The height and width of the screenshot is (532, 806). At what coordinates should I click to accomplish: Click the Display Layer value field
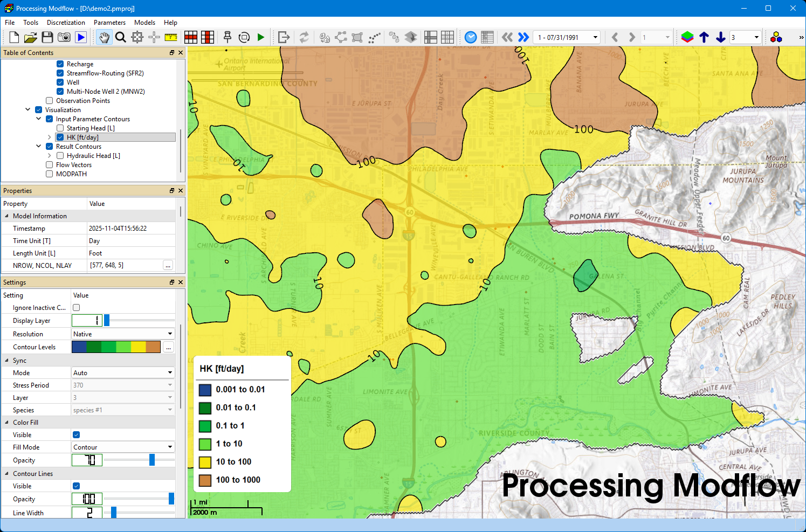click(x=87, y=321)
